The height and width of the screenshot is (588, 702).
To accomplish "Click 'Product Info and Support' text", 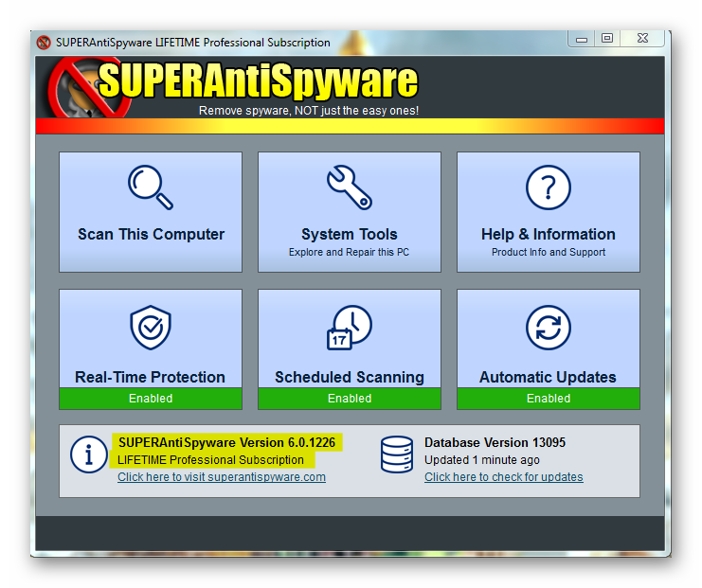I will click(x=549, y=253).
